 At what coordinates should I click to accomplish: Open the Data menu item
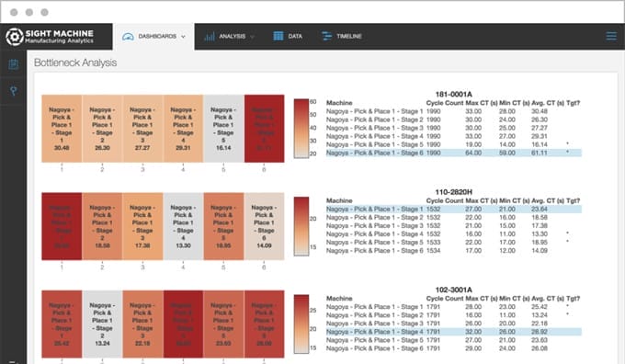pos(288,36)
